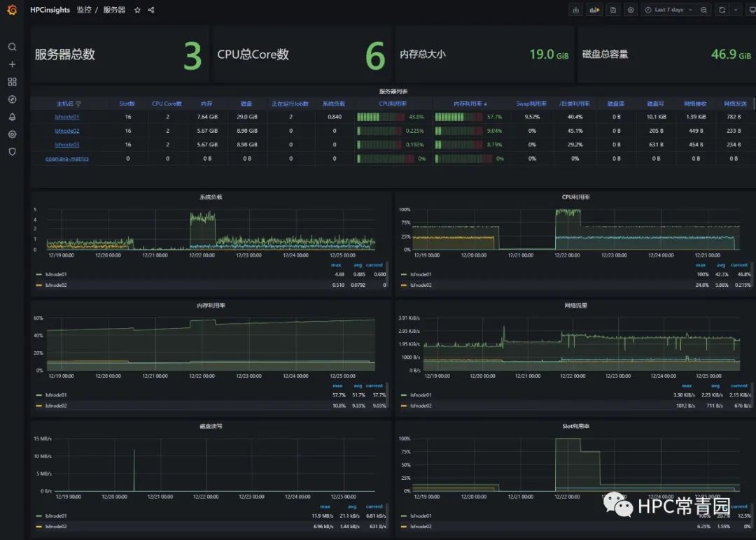Click the 服务器 dashboard title
This screenshot has height=540, width=756.
point(114,10)
